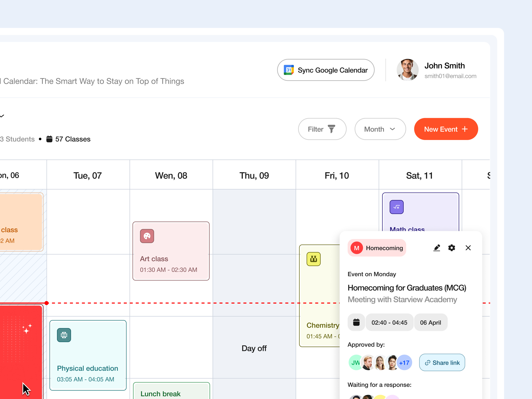
Task: Click the funnel icon on the Filter control
Action: click(x=331, y=129)
